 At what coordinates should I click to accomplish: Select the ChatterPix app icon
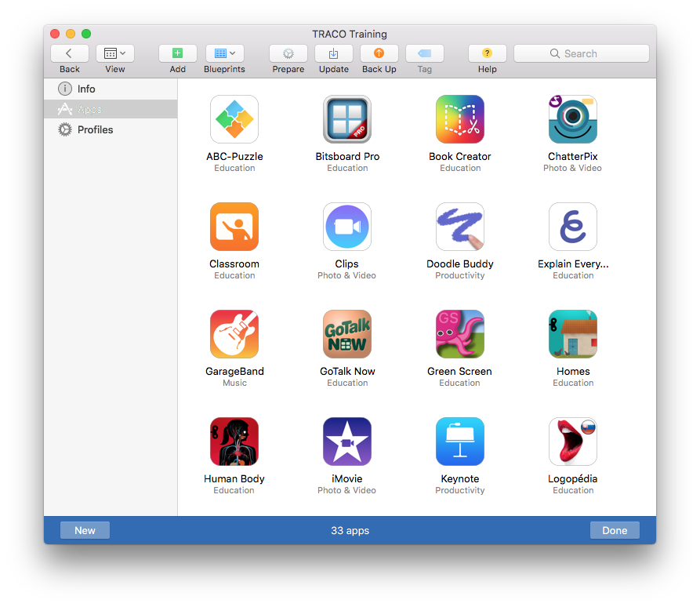click(573, 119)
